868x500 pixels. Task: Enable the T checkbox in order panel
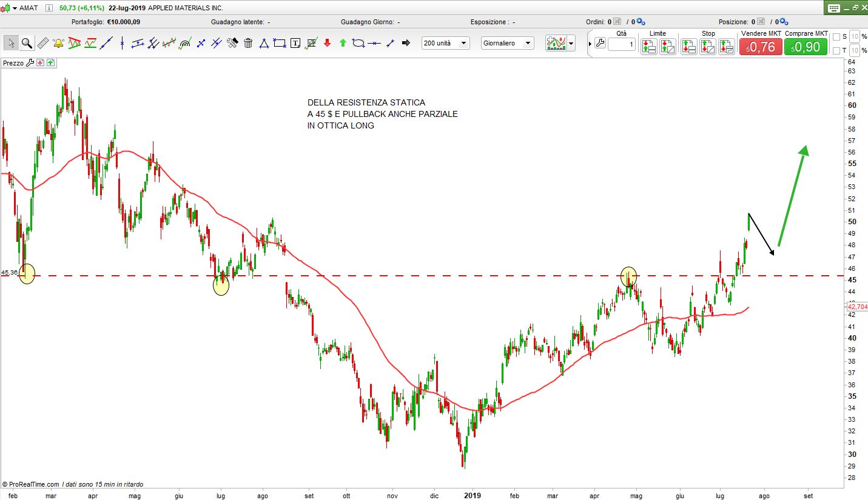pyautogui.click(x=836, y=50)
